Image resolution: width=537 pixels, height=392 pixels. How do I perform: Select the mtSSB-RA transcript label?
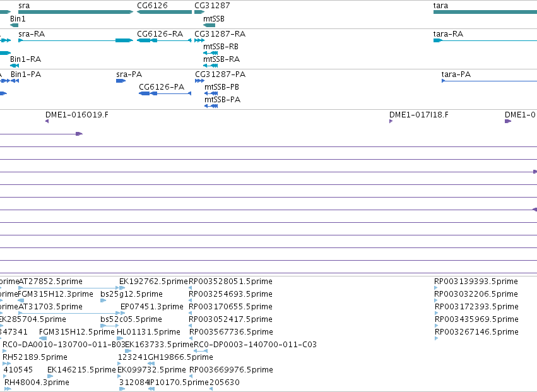[221, 59]
